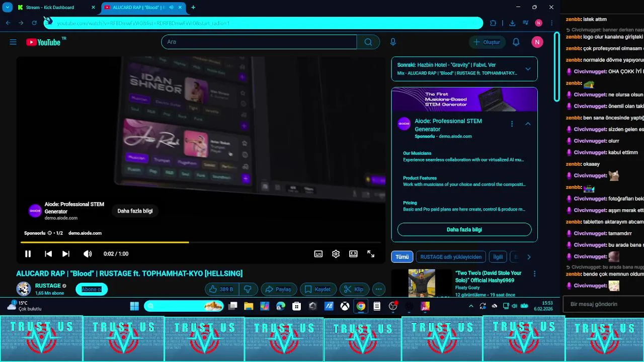Like the video showing 389 B
644x362 pixels.
click(x=221, y=289)
